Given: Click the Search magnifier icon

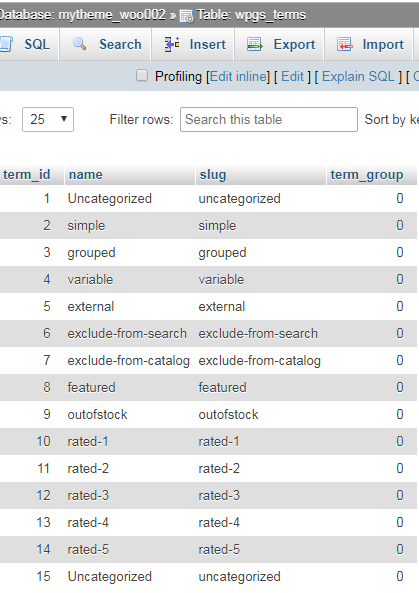Looking at the screenshot, I should point(79,44).
